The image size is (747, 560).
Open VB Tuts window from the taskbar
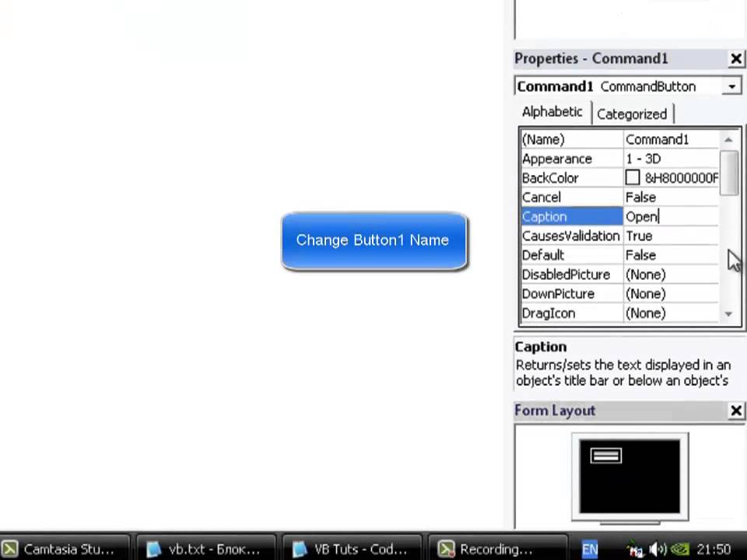point(352,549)
